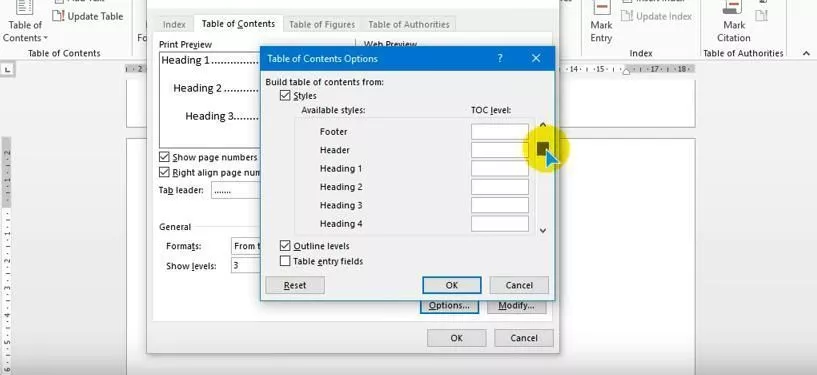The height and width of the screenshot is (375, 817).
Task: Select the Table of Contents tab
Action: click(238, 24)
